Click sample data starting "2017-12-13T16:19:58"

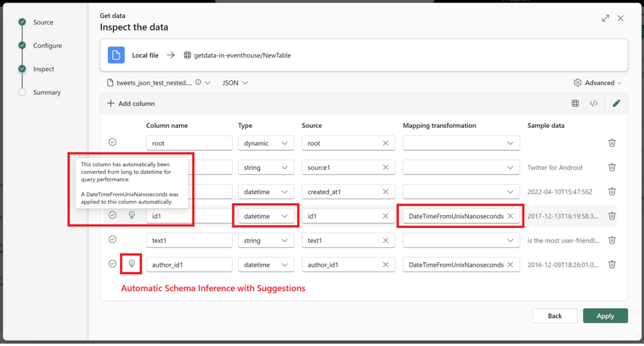(563, 216)
